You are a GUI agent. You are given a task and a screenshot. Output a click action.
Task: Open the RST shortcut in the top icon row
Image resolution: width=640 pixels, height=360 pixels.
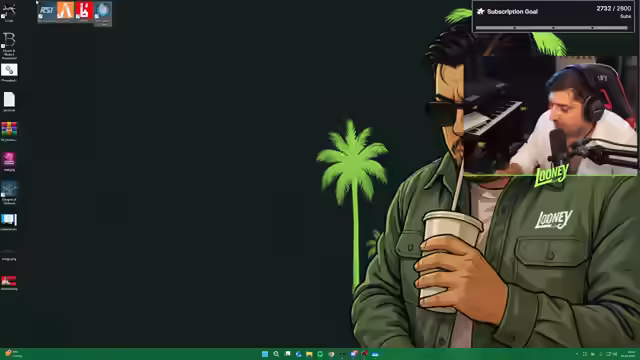click(x=47, y=11)
